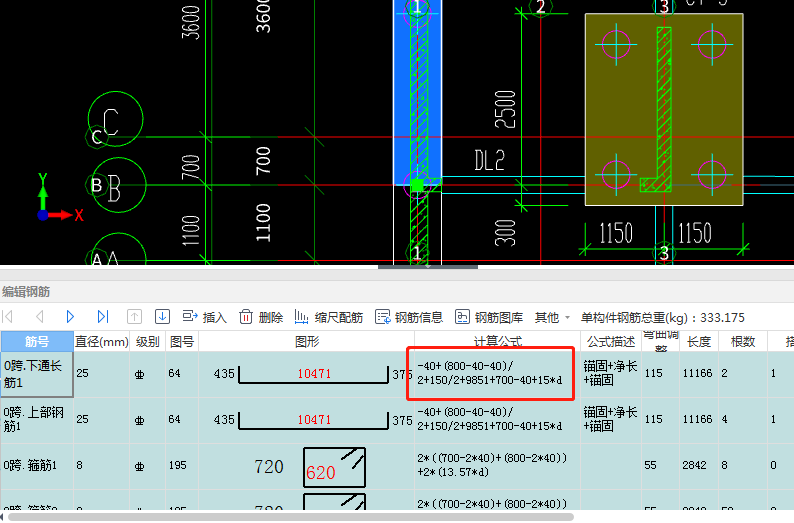Click formula cell of 上部钢筋1 row
Image resolution: width=794 pixels, height=523 pixels.
click(497, 420)
